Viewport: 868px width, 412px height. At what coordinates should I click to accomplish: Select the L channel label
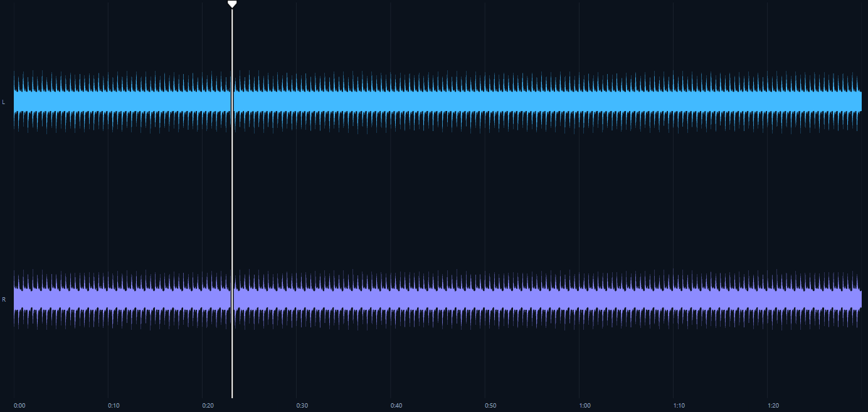[x=4, y=102]
